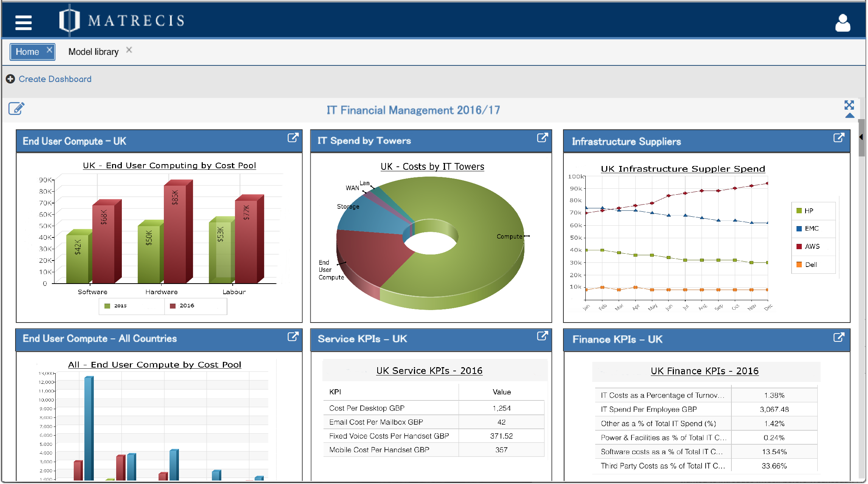The width and height of the screenshot is (868, 484).
Task: Click the HP green legend swatch
Action: pos(799,211)
